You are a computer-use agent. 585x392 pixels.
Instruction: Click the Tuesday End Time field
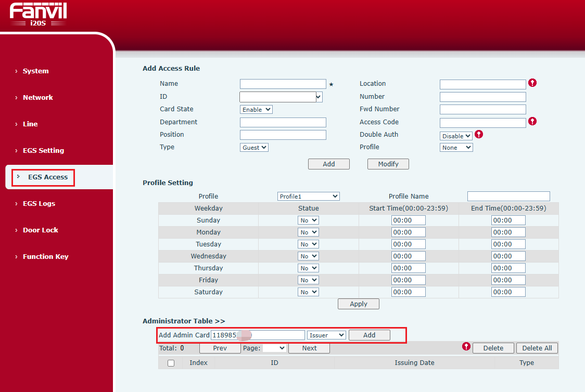pyautogui.click(x=508, y=244)
